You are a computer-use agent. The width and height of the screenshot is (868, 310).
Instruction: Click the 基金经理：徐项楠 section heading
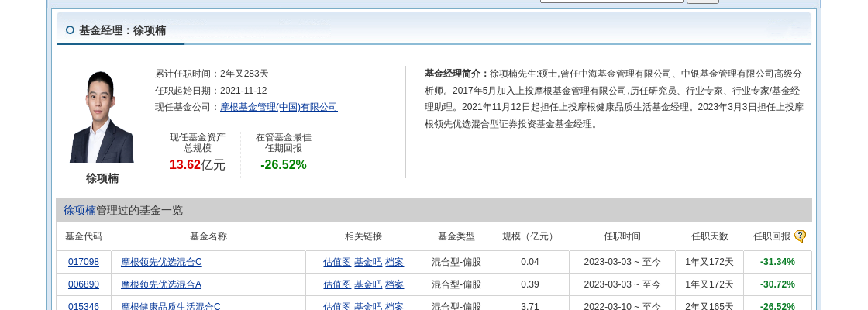[x=122, y=30]
